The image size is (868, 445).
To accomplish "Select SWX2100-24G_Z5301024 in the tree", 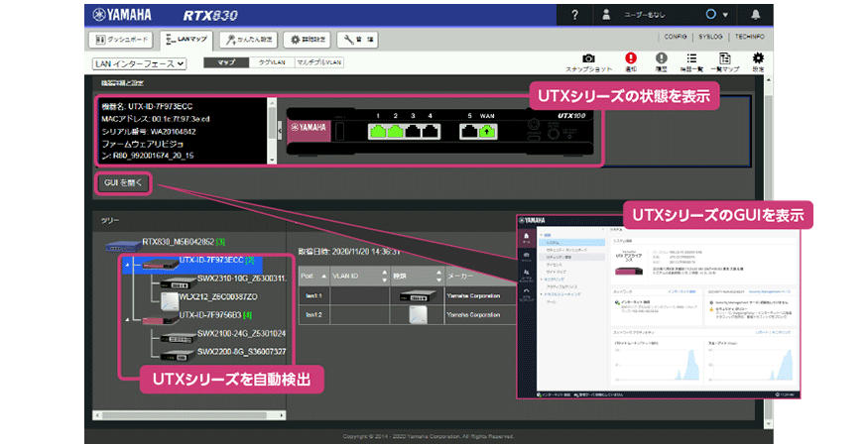I will point(241,333).
